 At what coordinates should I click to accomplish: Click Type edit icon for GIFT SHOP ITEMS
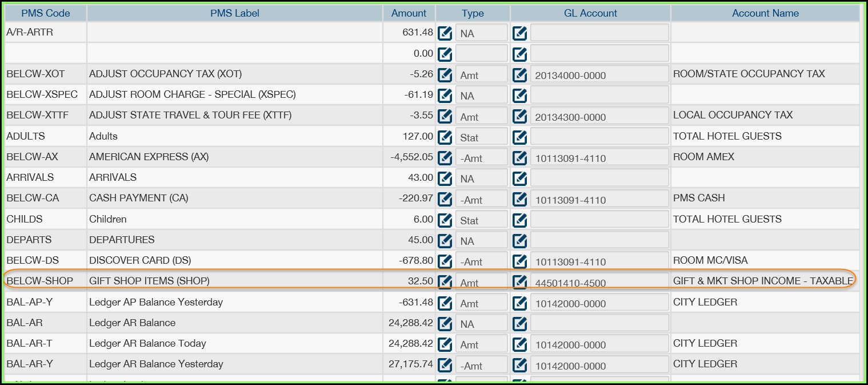coord(445,282)
